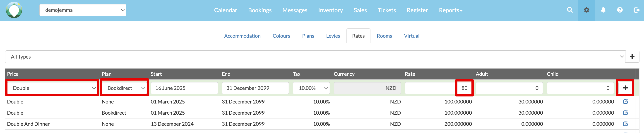Click the app logo icon
The width and height of the screenshot is (644, 133).
tap(14, 10)
